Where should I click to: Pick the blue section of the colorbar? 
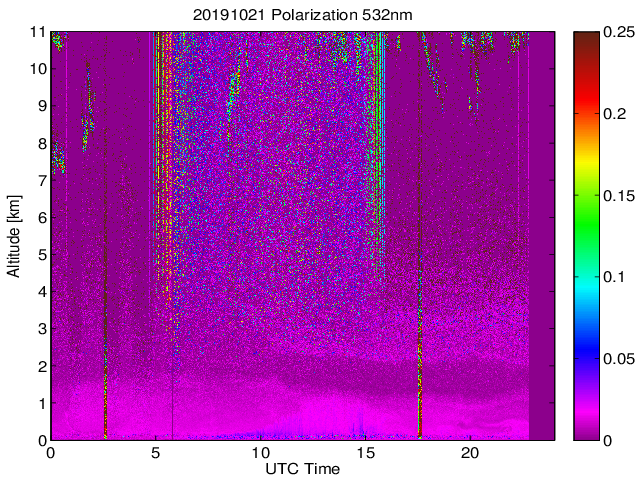[588, 350]
